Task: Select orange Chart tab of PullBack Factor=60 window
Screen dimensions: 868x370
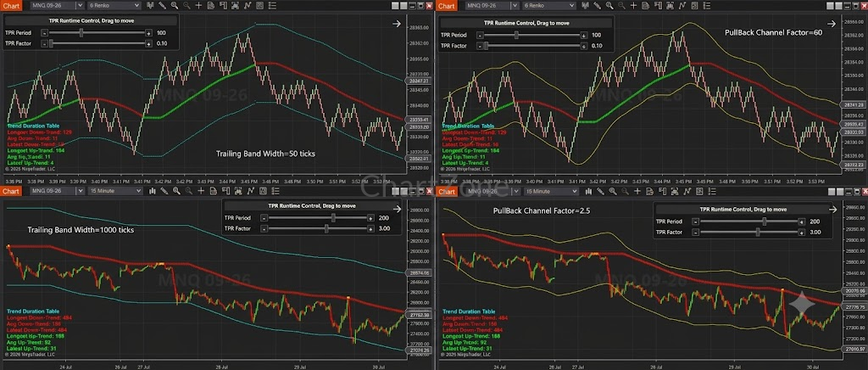Action: tap(446, 6)
